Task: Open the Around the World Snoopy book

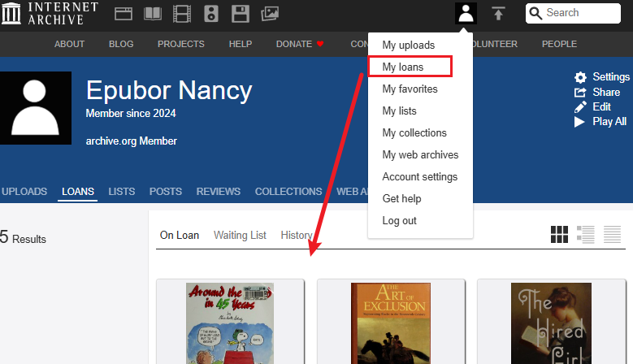Action: 230,323
